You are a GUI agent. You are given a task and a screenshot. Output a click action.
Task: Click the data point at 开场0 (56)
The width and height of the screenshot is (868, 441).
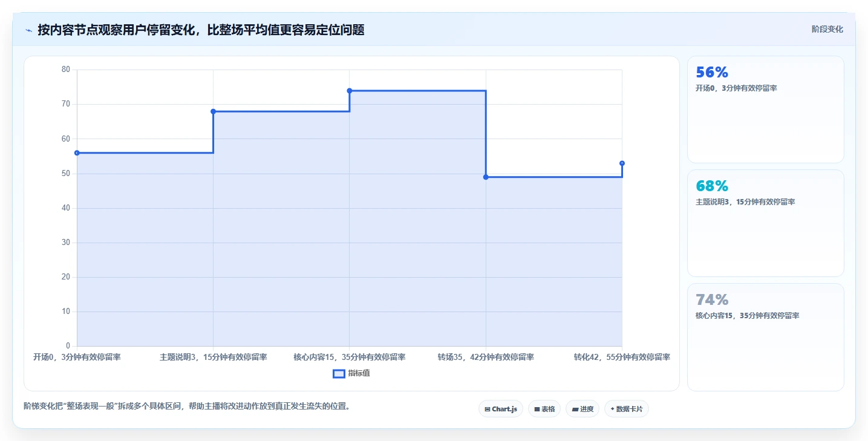(x=77, y=153)
